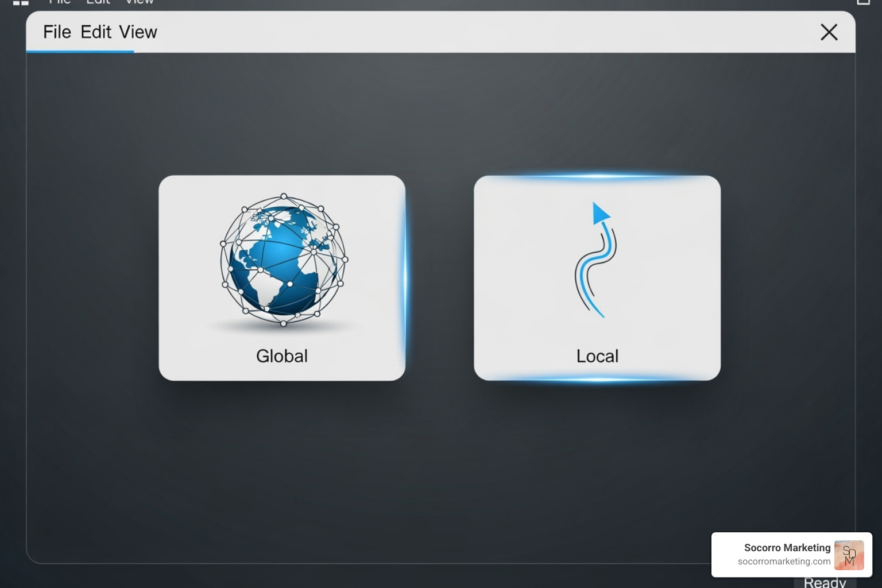Select the Local label text
Screen dimensions: 882x588
(x=597, y=356)
